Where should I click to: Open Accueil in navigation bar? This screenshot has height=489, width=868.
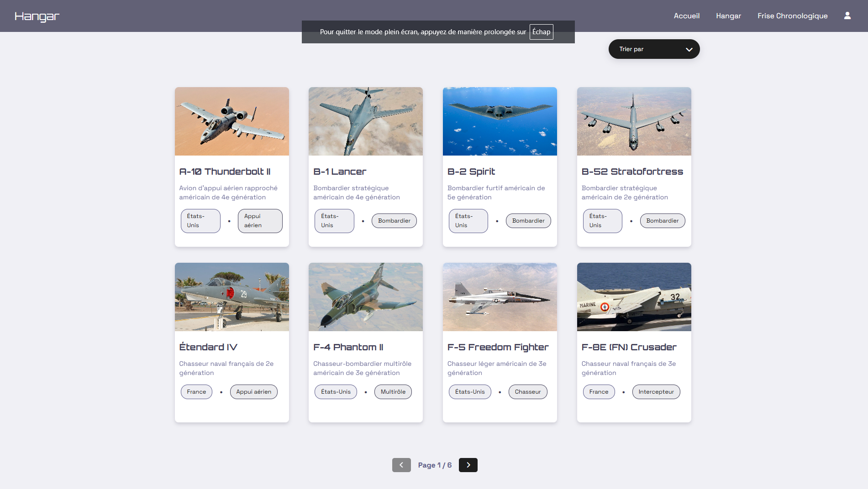pyautogui.click(x=686, y=16)
